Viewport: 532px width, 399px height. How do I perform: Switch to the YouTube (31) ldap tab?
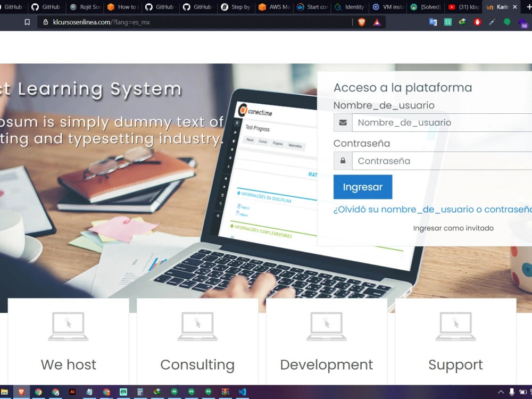[x=464, y=7]
